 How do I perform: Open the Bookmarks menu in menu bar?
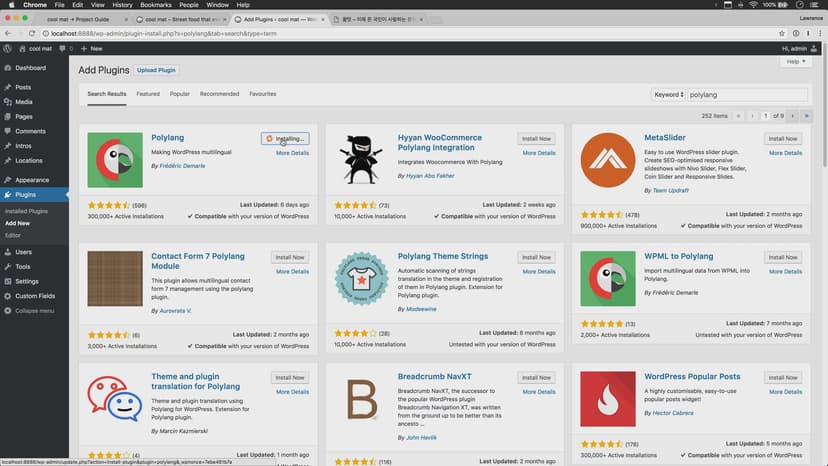coord(154,5)
